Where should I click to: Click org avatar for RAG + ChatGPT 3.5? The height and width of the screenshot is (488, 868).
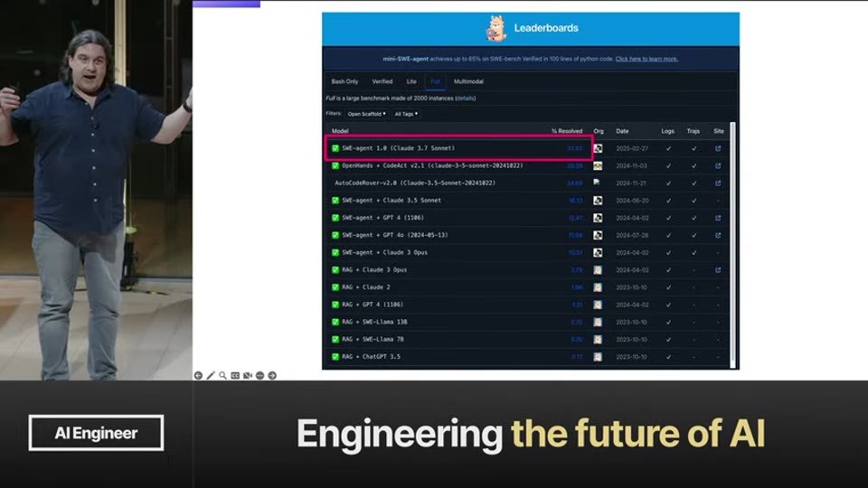pyautogui.click(x=598, y=357)
